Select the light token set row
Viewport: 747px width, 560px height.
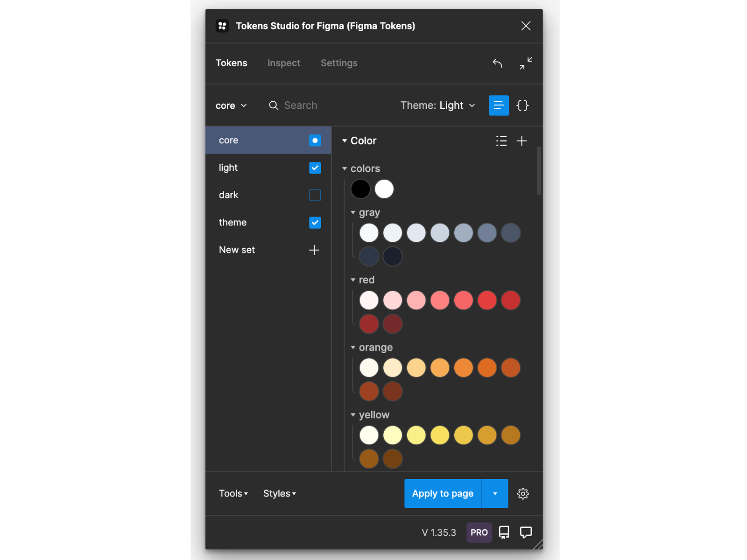(x=268, y=168)
